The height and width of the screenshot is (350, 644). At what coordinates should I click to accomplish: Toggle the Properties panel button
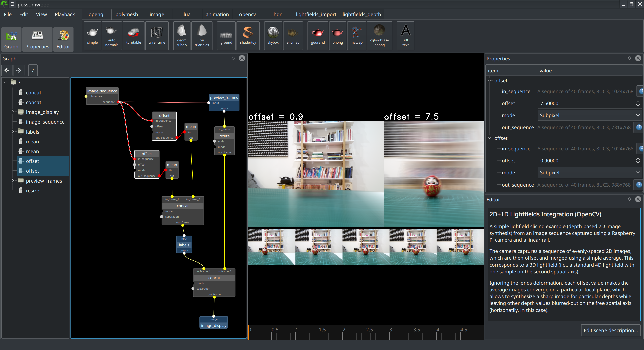[37, 39]
